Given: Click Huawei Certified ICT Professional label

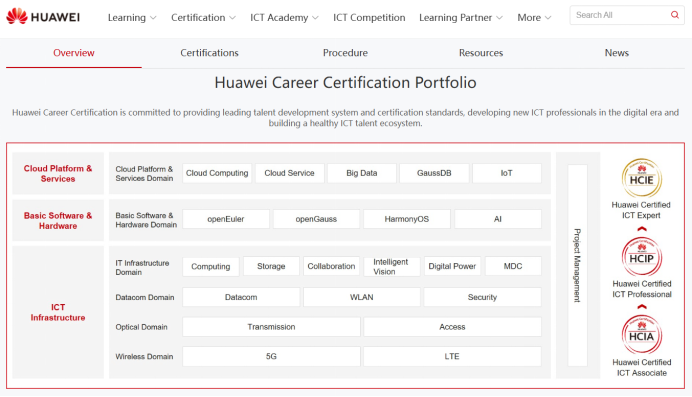Looking at the screenshot, I should click(x=642, y=289).
